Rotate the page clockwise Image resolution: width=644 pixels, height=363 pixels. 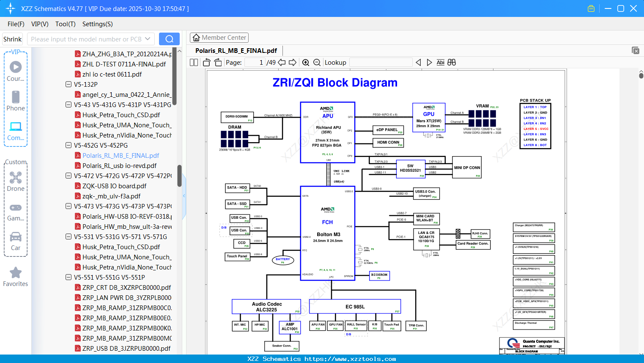click(x=218, y=62)
